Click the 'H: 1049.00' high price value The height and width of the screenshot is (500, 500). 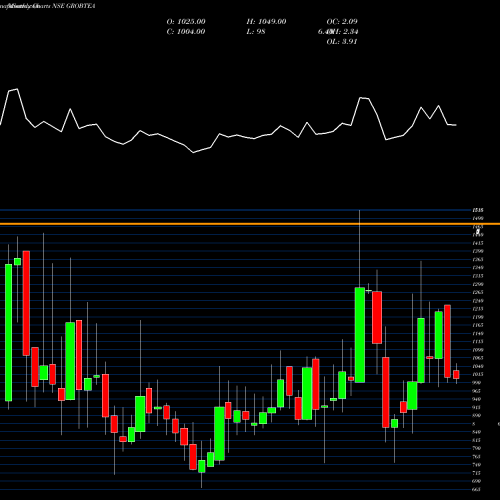pyautogui.click(x=266, y=22)
